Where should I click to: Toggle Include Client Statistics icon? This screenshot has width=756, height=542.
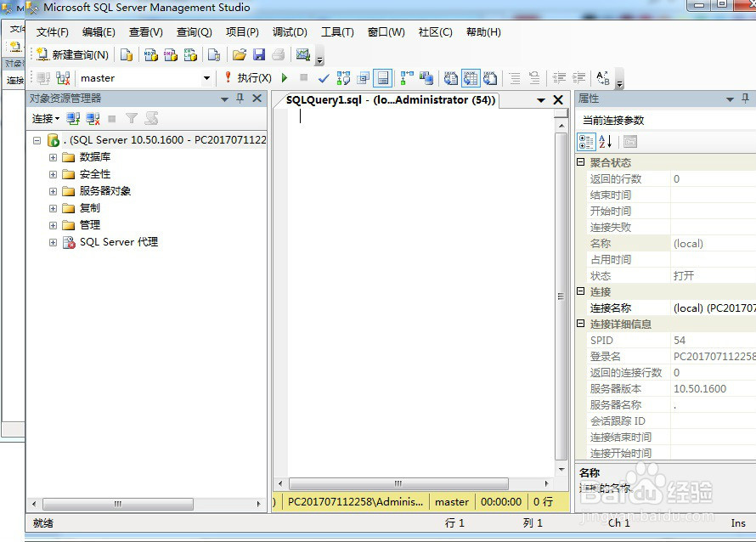(x=426, y=78)
